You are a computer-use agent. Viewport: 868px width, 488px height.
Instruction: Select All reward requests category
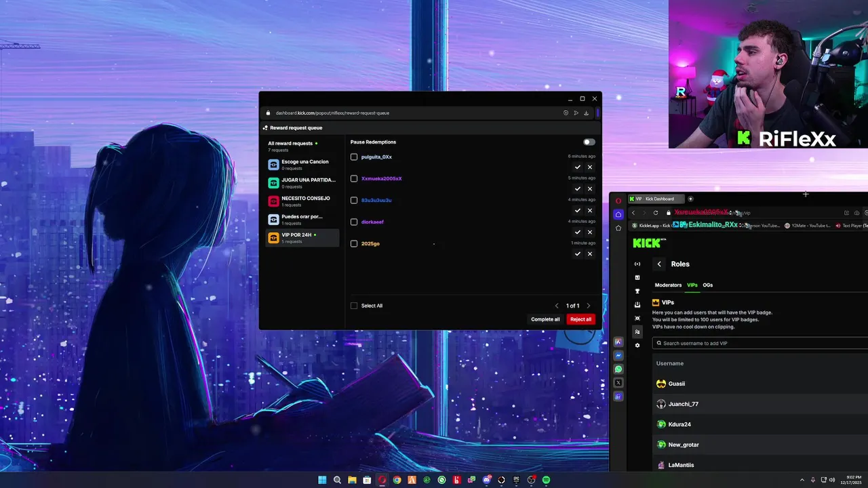(302, 146)
